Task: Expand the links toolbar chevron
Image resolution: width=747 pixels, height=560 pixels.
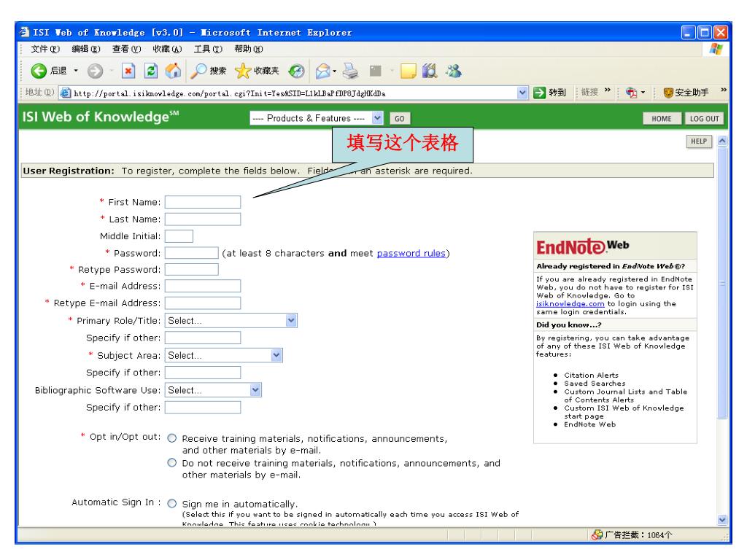Action: (x=608, y=90)
